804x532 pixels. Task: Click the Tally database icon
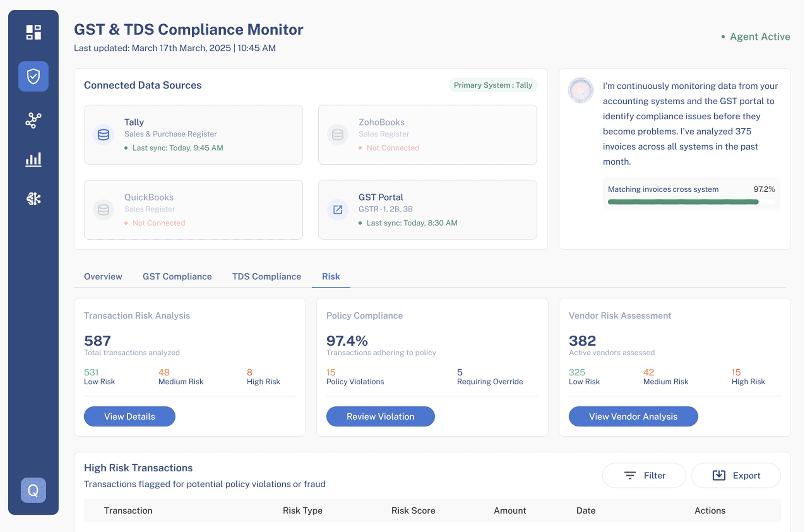103,135
